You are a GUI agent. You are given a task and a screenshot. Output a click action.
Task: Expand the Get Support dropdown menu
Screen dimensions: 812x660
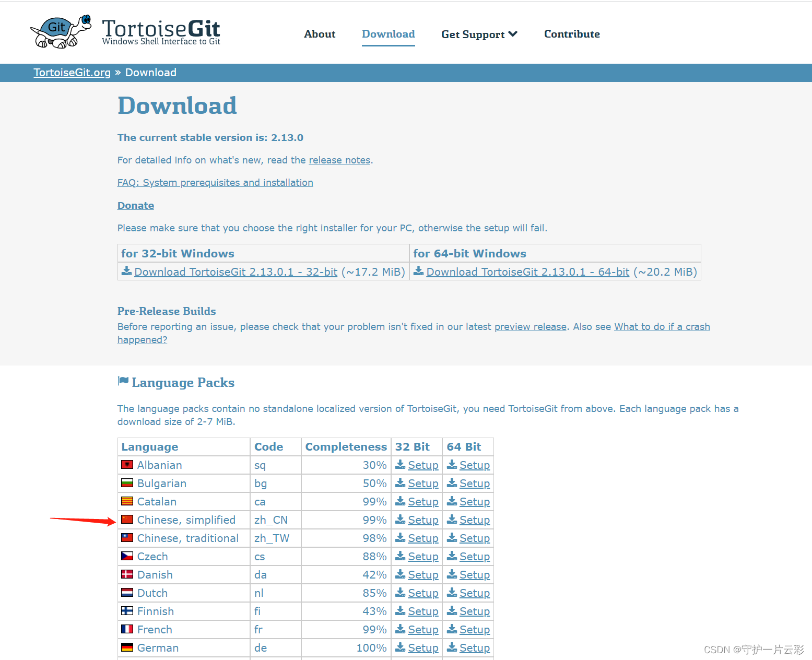(x=479, y=34)
